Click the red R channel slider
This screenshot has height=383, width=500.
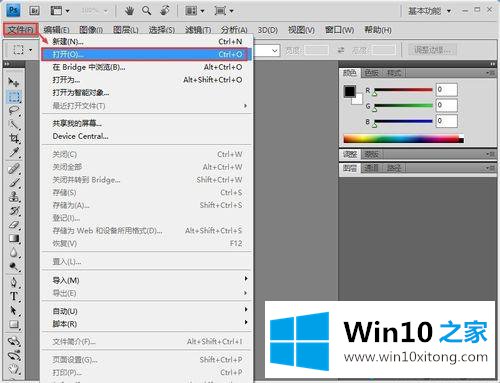403,90
